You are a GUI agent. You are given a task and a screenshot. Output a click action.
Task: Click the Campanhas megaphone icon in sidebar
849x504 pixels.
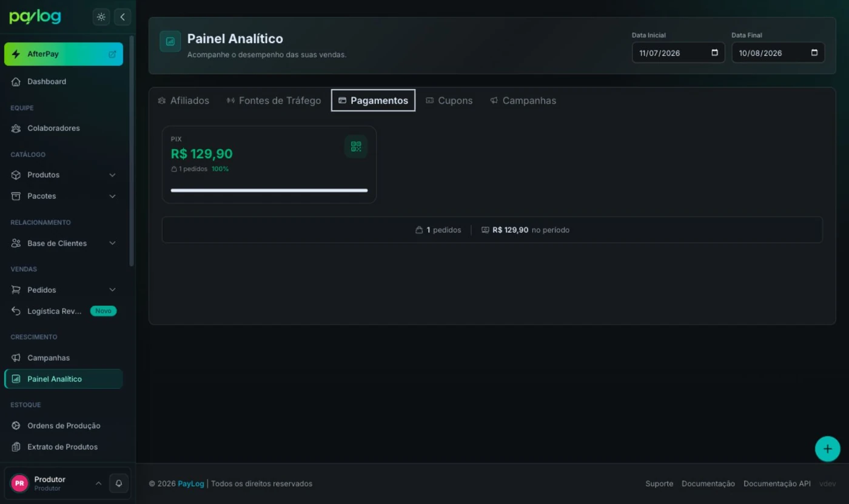[16, 358]
